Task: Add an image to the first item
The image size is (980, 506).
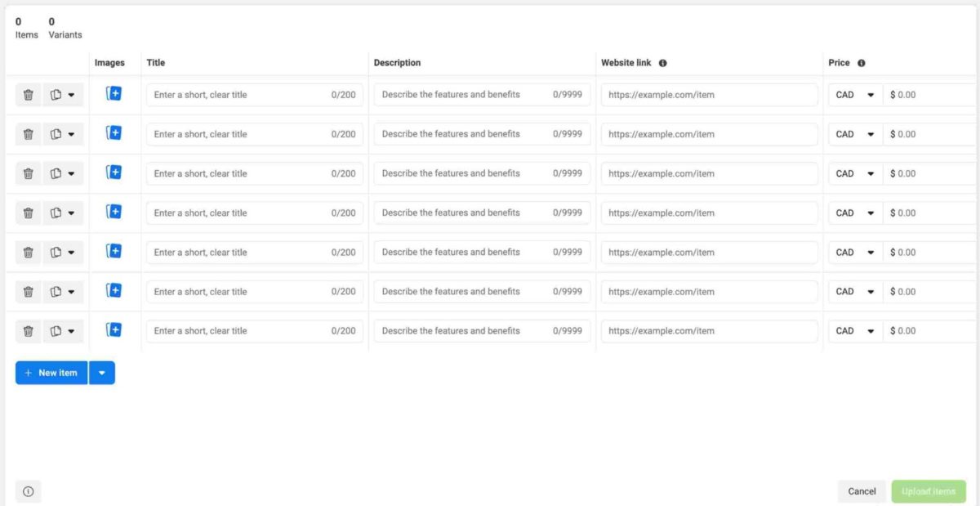Action: pos(114,94)
